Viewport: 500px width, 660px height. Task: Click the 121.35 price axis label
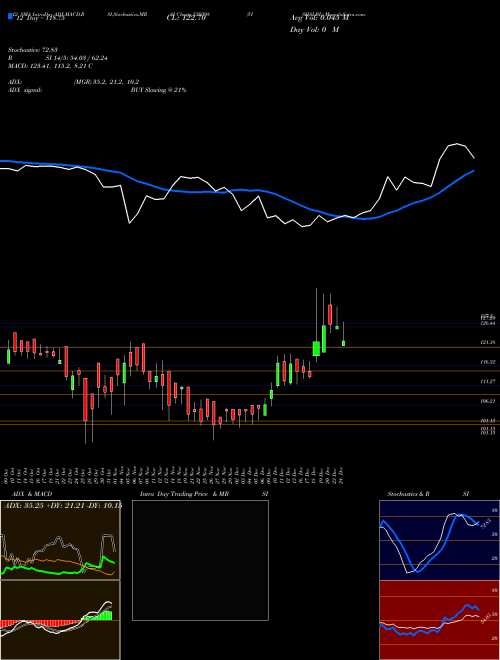[x=487, y=343]
